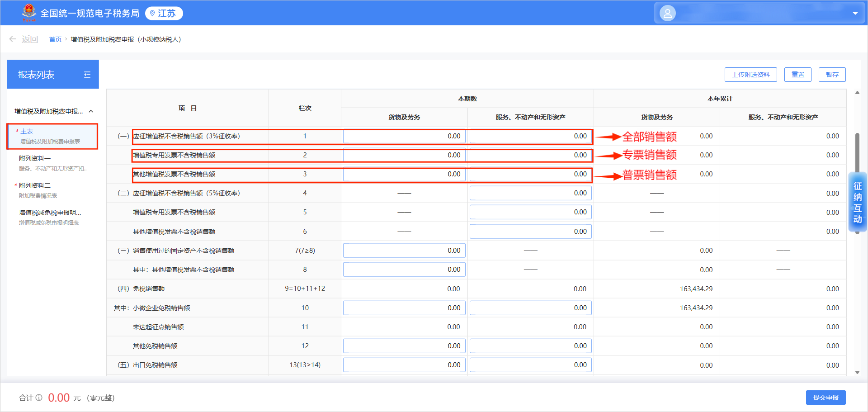Click the info icon next to 合计
The image size is (868, 412).
(39, 398)
